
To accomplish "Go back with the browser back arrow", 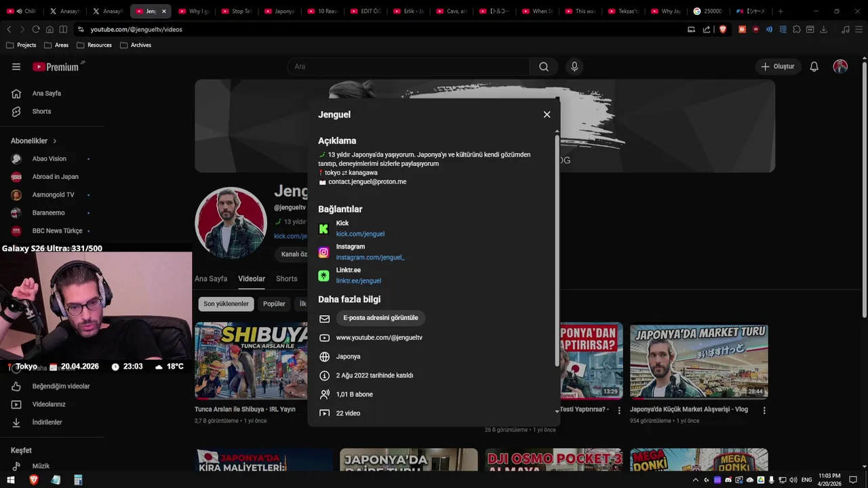I will coord(9,29).
